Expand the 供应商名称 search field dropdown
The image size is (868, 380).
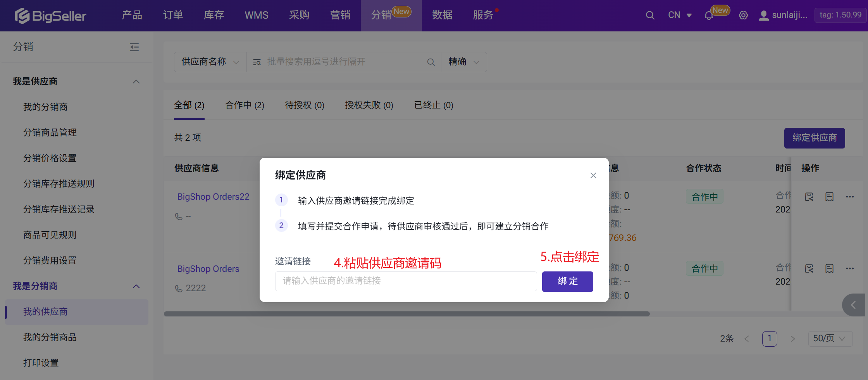pyautogui.click(x=210, y=62)
